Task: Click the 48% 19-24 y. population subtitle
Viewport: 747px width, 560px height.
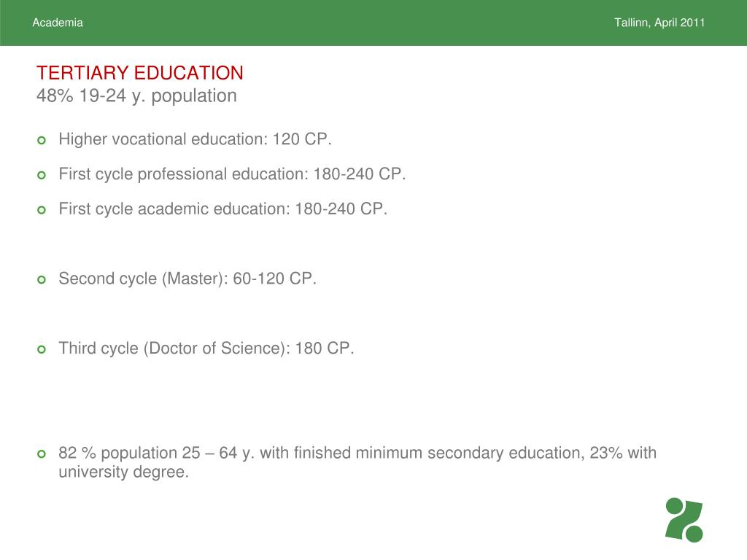Action: pos(136,96)
